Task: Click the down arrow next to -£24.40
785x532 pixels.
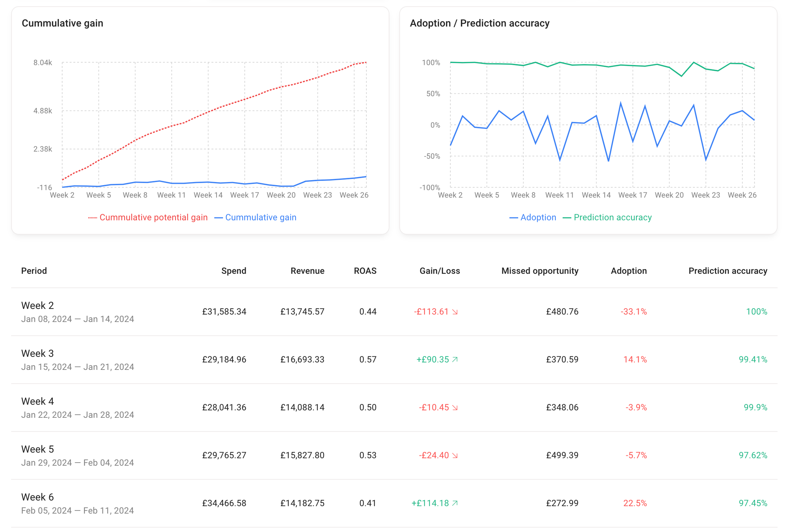Action: (455, 455)
